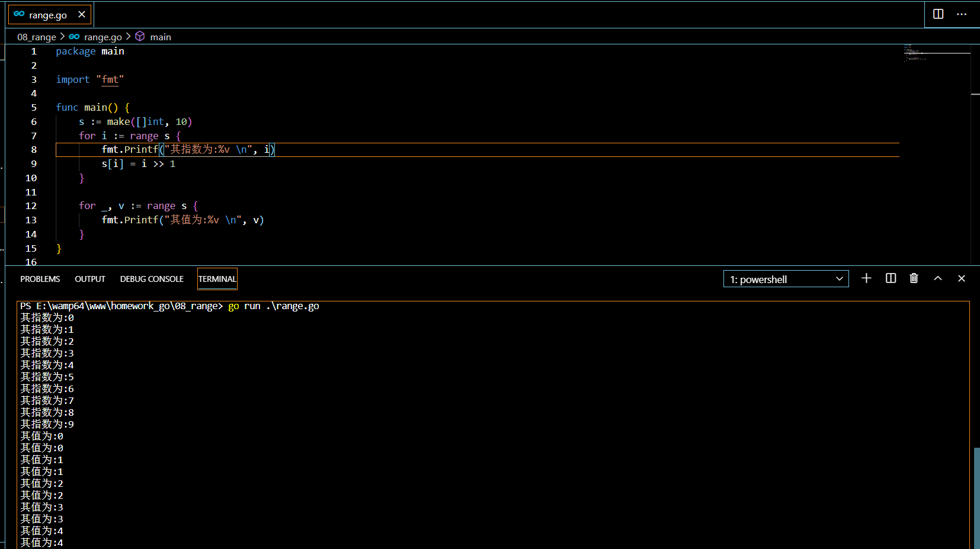Click the Go file icon on range.go tab
Image resolution: width=980 pixels, height=549 pixels.
(19, 14)
